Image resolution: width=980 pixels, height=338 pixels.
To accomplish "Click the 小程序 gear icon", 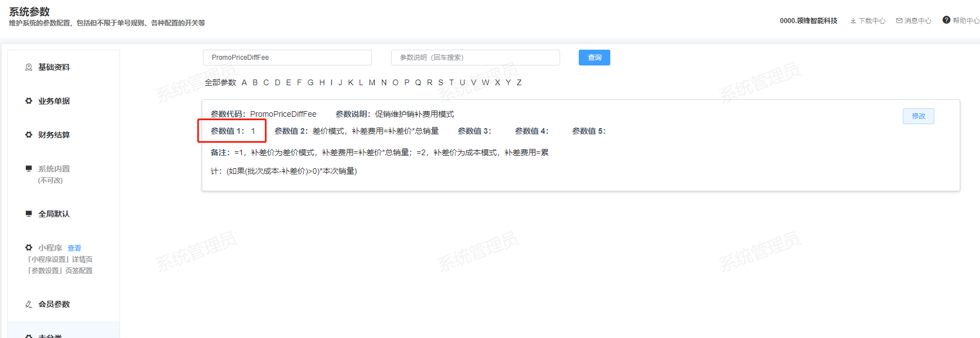I will (x=29, y=247).
